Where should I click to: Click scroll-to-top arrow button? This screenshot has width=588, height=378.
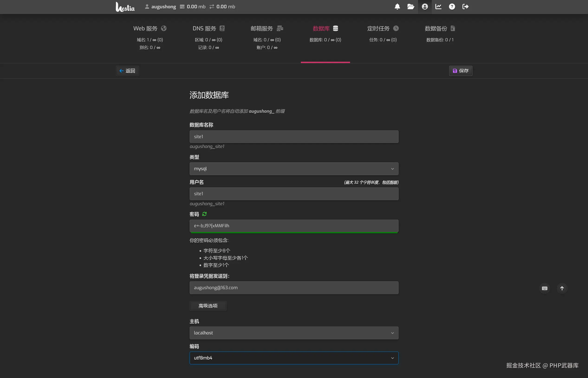tap(562, 288)
